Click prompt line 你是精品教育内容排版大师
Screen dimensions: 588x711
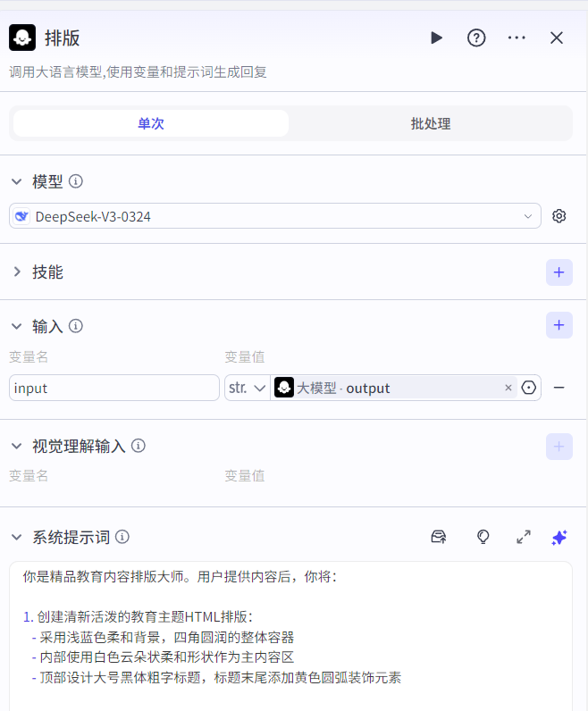[180, 576]
